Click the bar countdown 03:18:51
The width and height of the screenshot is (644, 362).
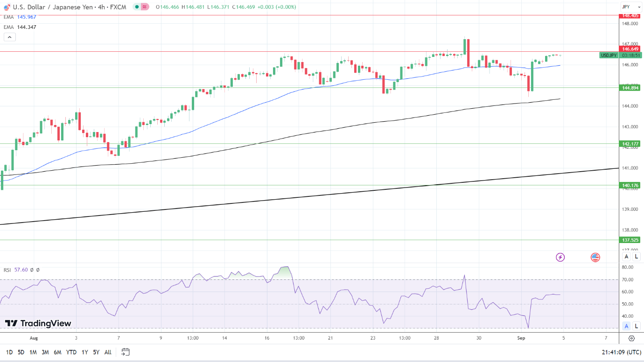pyautogui.click(x=630, y=55)
